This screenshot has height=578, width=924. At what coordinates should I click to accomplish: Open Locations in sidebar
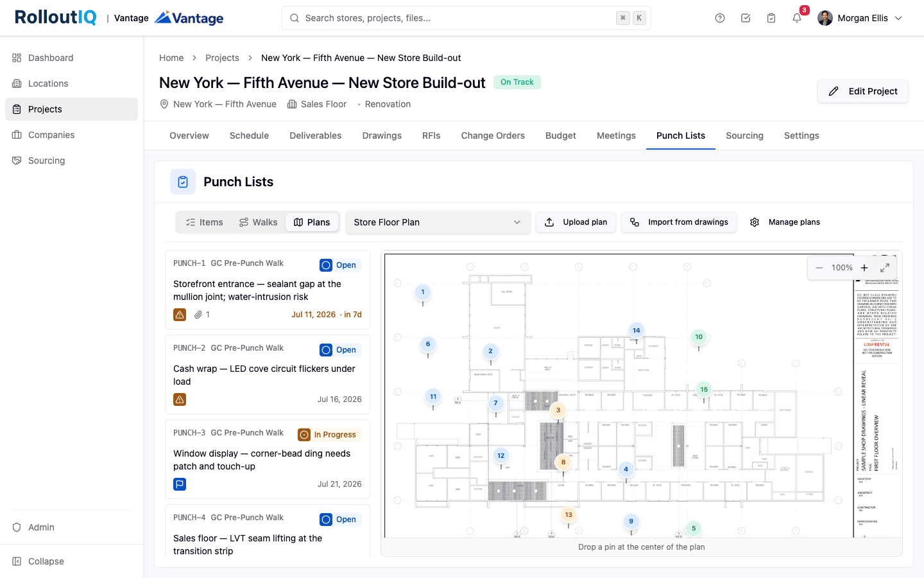pos(71,83)
